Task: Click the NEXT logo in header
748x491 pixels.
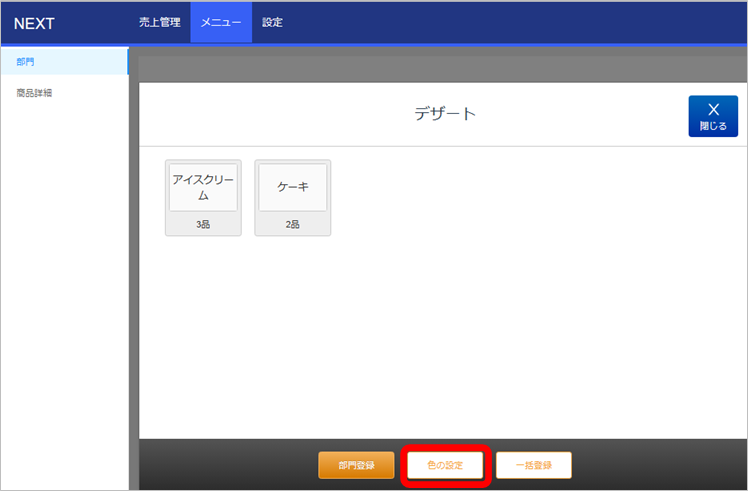Action: (x=34, y=23)
